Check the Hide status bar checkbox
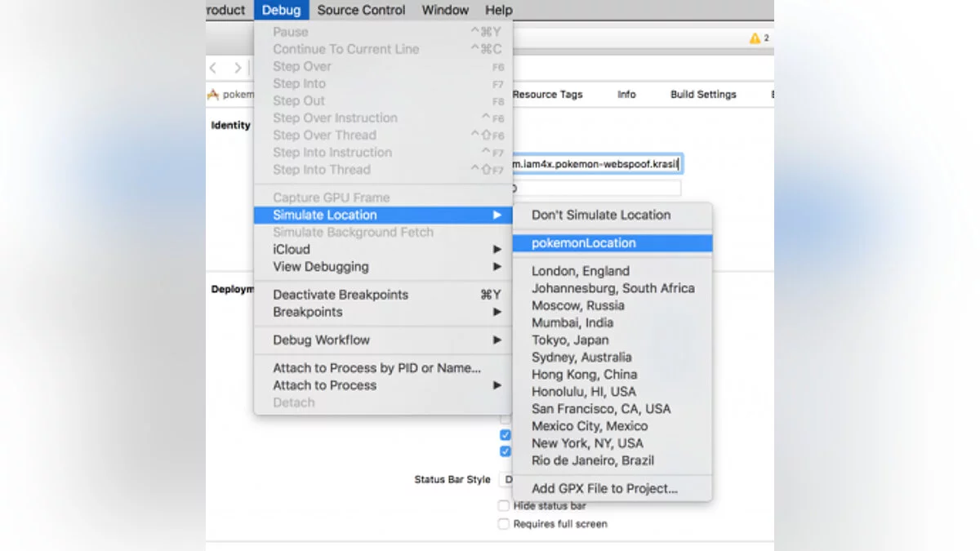This screenshot has height=551, width=980. click(504, 506)
